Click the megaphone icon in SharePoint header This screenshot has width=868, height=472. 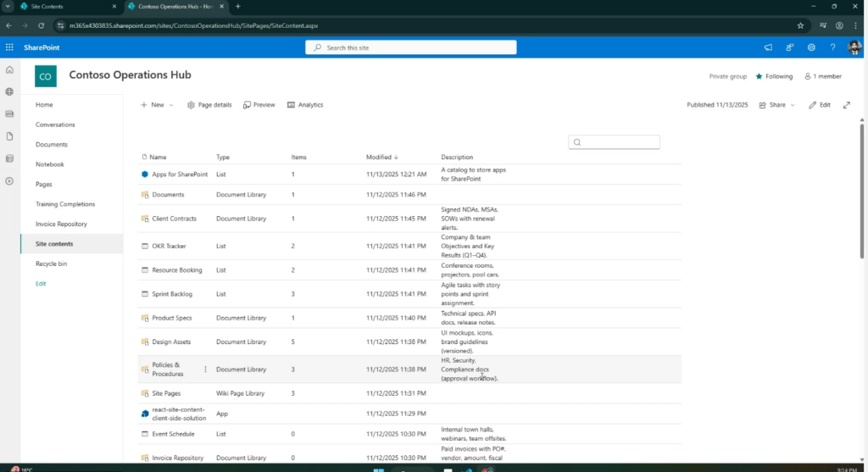[x=768, y=47]
